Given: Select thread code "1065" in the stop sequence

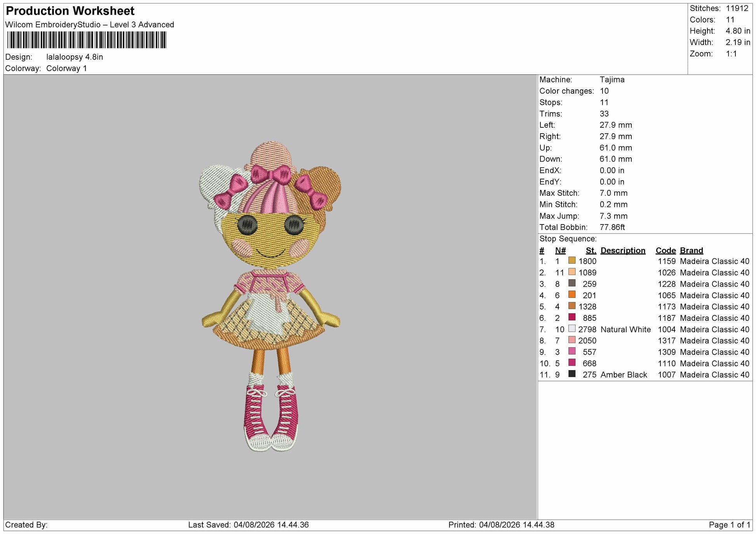Looking at the screenshot, I should (x=667, y=296).
